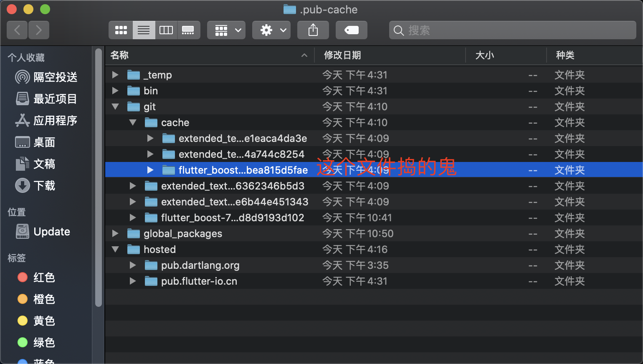Image resolution: width=643 pixels, height=364 pixels.
Task: Collapse the cache folder
Action: coord(133,123)
